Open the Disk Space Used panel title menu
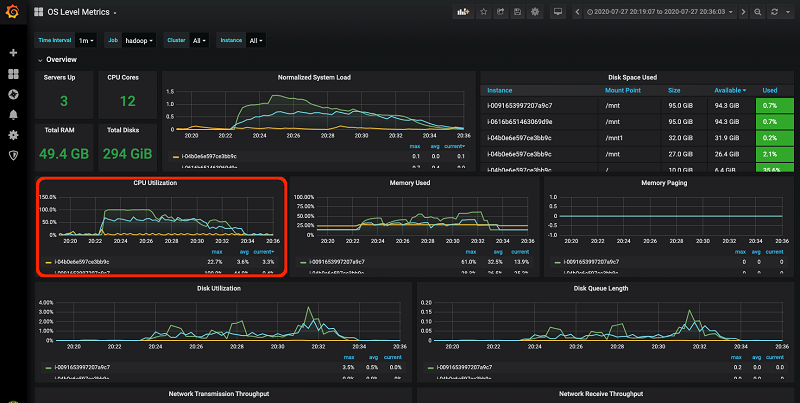Screen dimensions: 800x403 (x=632, y=78)
